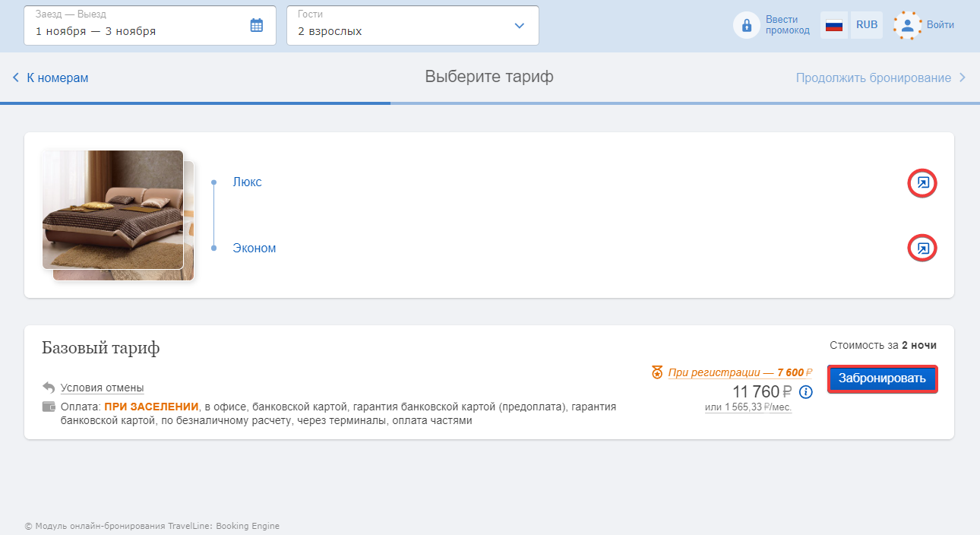This screenshot has height=535, width=980.
Task: Click Забронировать button
Action: tap(882, 379)
